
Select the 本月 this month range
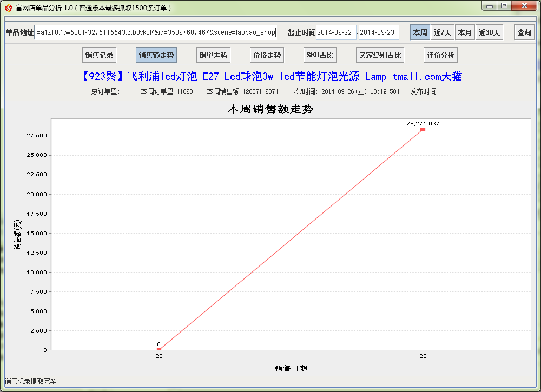click(465, 32)
